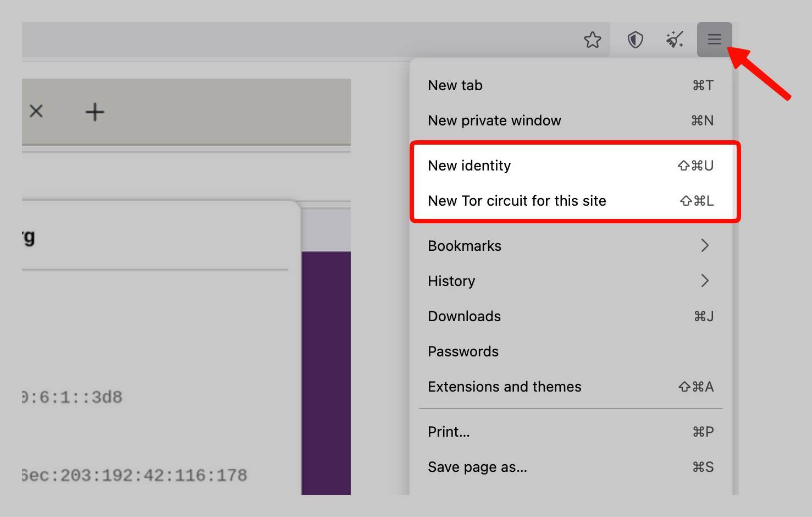
Task: Click New Tor circuit for this site
Action: (x=517, y=201)
